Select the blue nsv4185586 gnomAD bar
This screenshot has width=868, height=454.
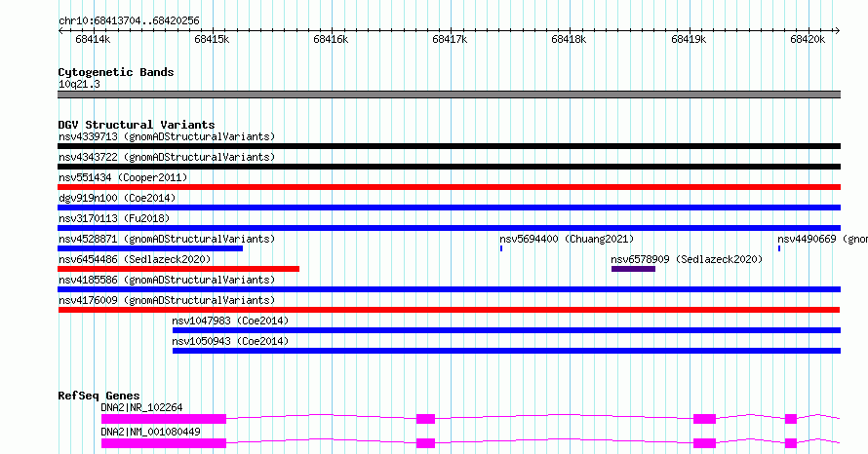coord(449,289)
